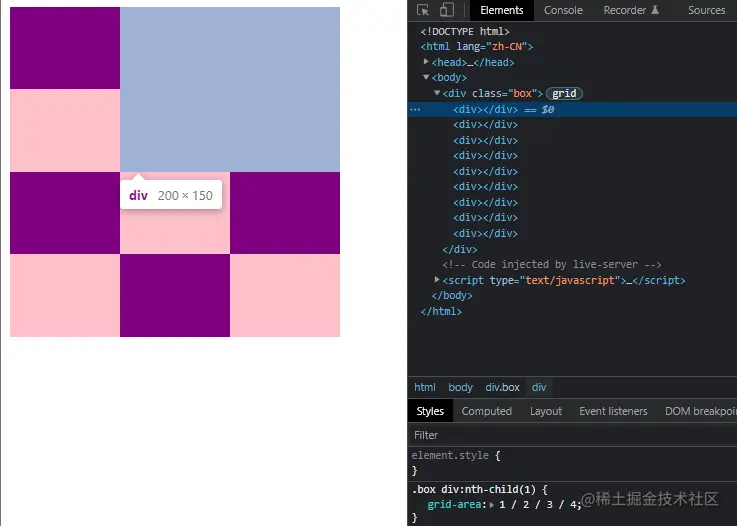Click the div 200 × 150 tooltip

tap(171, 195)
